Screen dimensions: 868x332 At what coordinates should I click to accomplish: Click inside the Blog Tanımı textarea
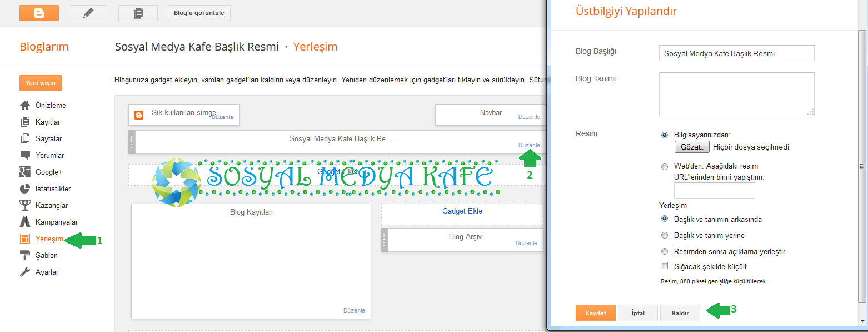(x=736, y=94)
